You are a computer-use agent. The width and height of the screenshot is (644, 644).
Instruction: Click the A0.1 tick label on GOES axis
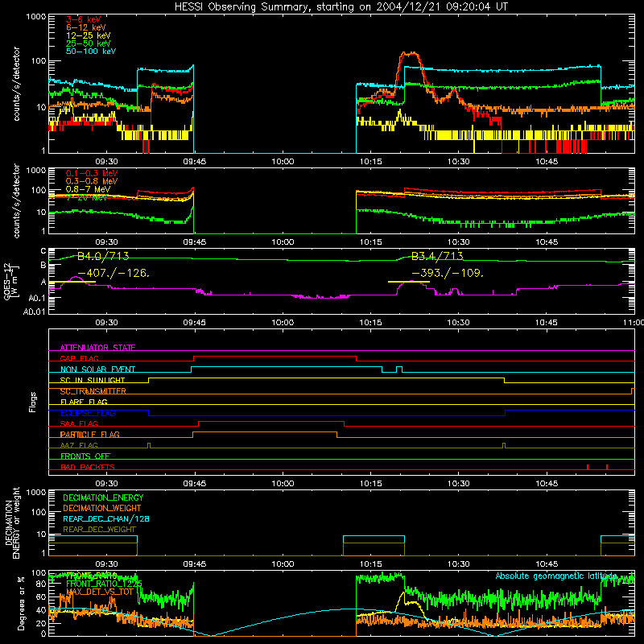click(x=37, y=298)
